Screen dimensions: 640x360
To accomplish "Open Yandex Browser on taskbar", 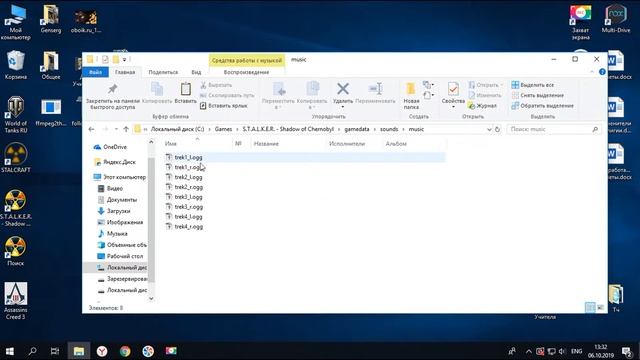I will coord(102,351).
